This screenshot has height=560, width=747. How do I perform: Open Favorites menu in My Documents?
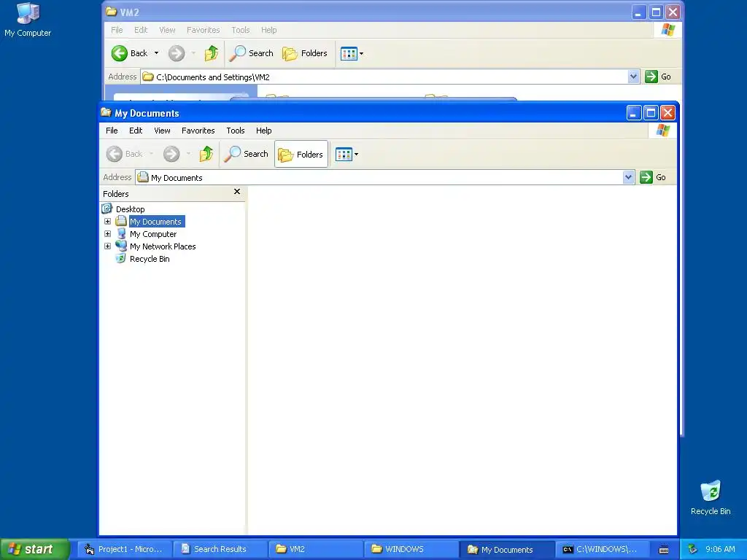tap(198, 131)
